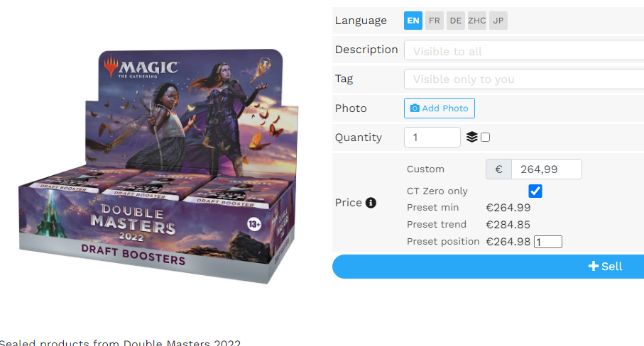Image resolution: width=644 pixels, height=346 pixels.
Task: Uncheck the CT Zero only checkbox
Action: click(535, 191)
